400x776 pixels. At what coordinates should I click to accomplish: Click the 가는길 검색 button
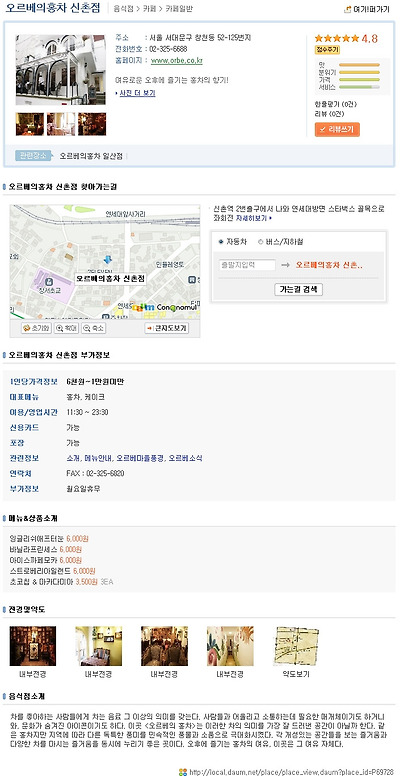click(x=299, y=290)
